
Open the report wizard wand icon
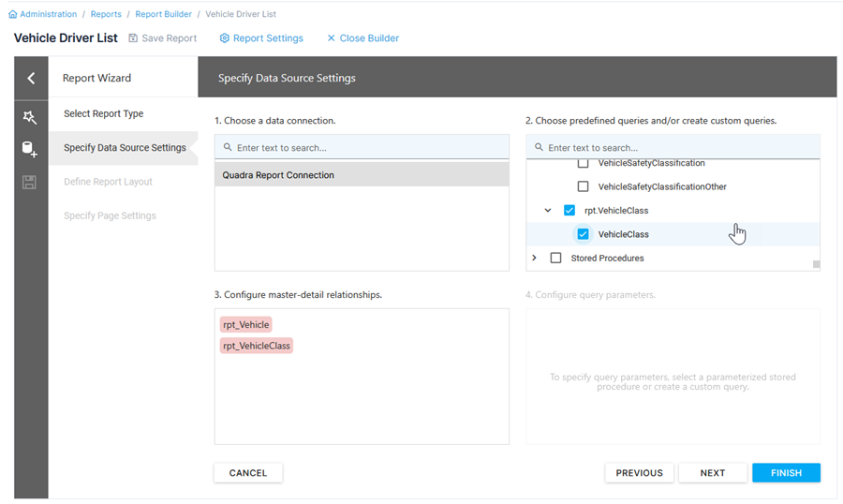pyautogui.click(x=30, y=116)
